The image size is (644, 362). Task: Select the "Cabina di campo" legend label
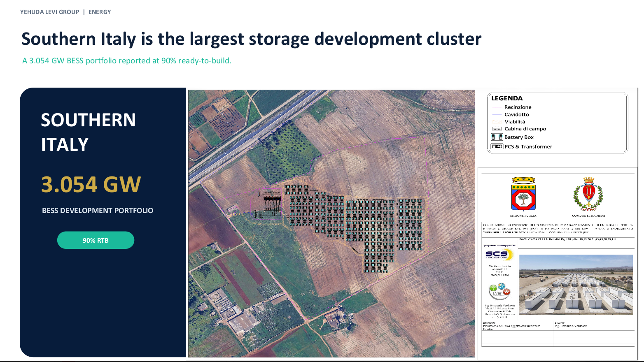pyautogui.click(x=525, y=129)
